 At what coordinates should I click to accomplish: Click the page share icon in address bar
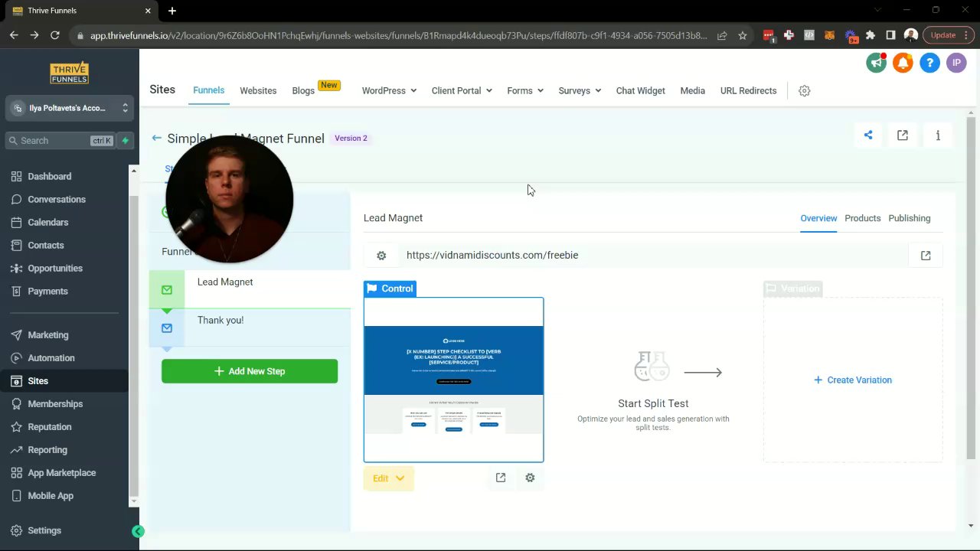[722, 35]
